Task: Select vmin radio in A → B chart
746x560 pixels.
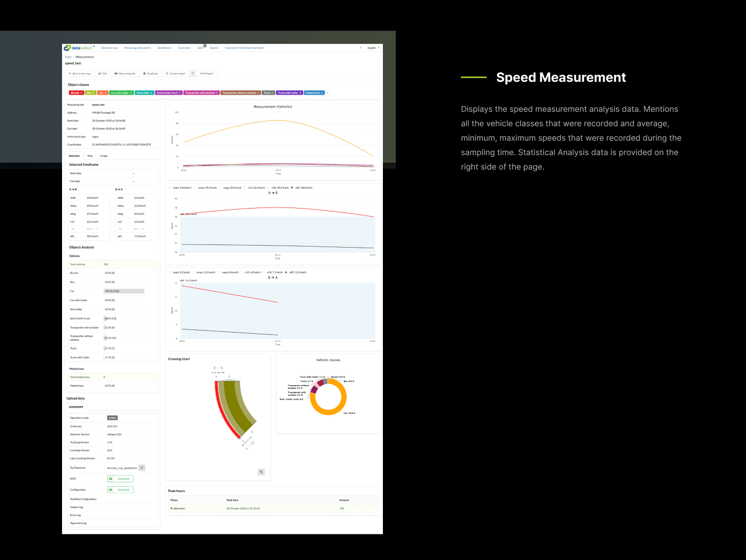Action: [x=170, y=188]
